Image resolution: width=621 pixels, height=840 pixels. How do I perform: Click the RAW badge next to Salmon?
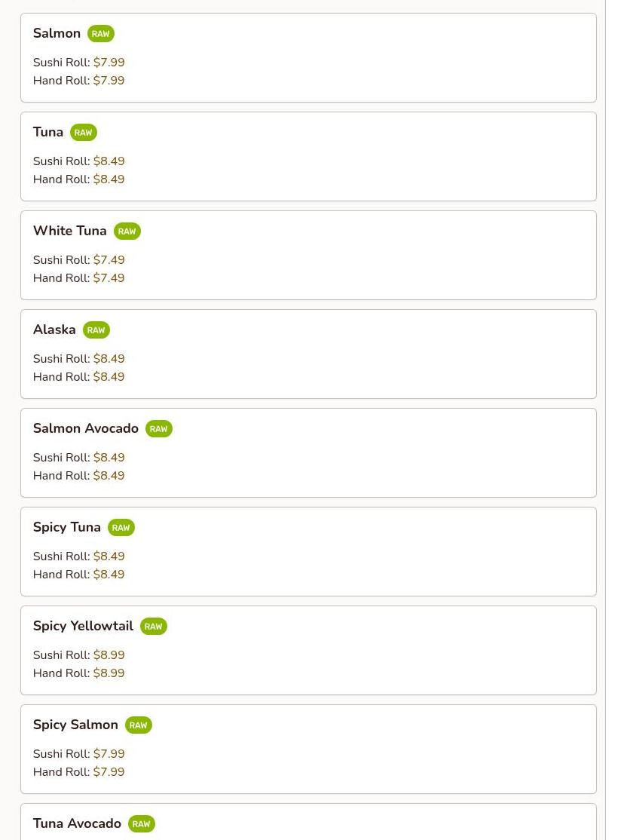101,34
